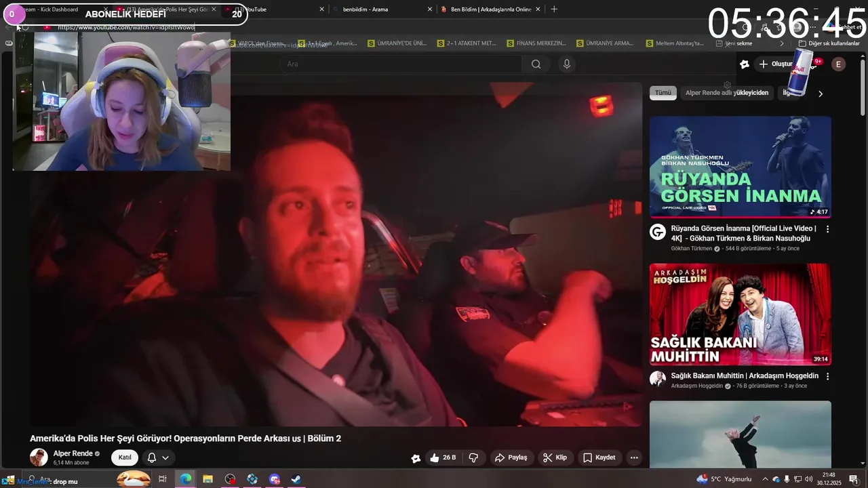Join the channel via Katıl button
This screenshot has width=868, height=488.
tap(125, 457)
